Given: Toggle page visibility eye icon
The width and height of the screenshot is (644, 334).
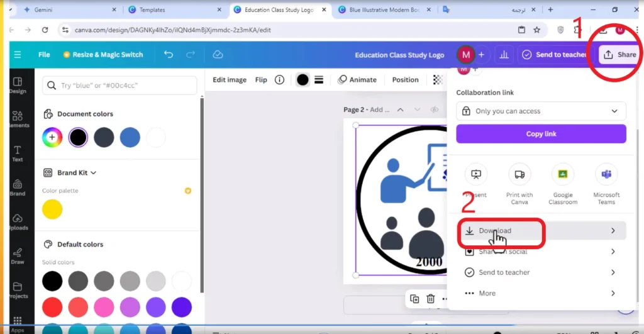Looking at the screenshot, I should (x=434, y=109).
